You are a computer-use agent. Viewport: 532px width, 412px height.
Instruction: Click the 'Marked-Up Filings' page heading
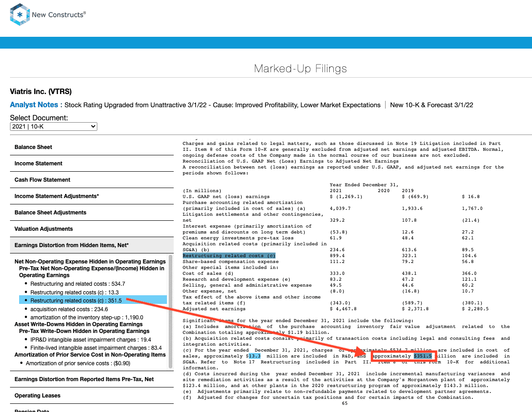(300, 69)
